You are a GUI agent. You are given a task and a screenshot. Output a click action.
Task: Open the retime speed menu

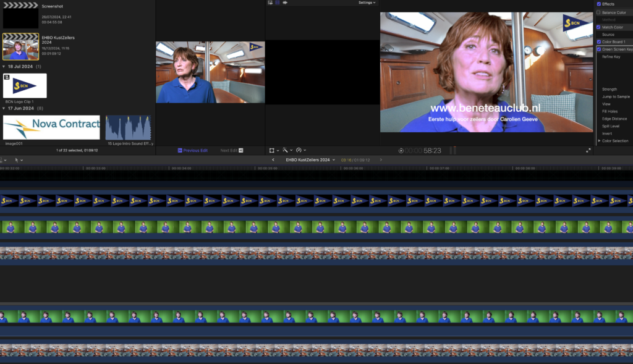pos(300,150)
